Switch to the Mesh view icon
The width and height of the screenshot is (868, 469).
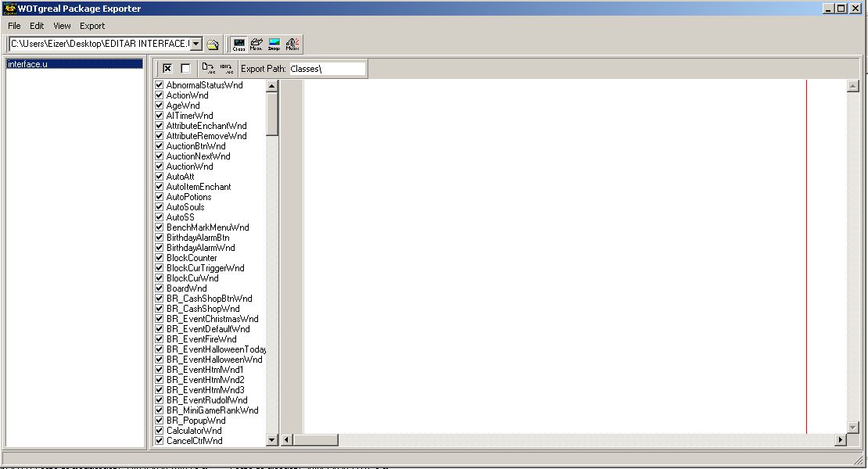click(x=256, y=45)
